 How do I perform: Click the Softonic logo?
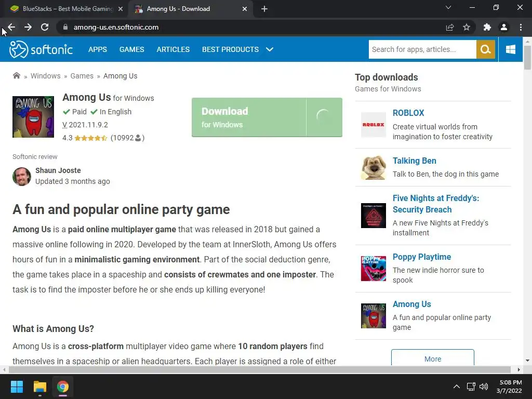pos(41,49)
